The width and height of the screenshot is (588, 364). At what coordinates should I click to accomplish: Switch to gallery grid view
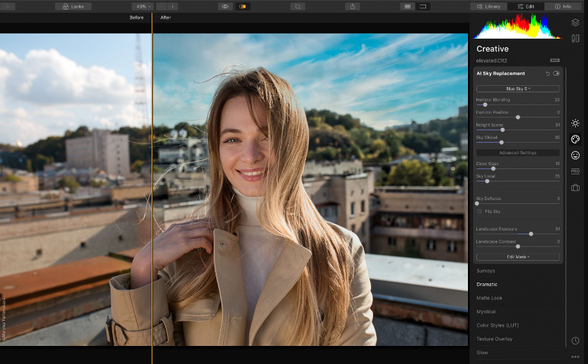[x=407, y=6]
